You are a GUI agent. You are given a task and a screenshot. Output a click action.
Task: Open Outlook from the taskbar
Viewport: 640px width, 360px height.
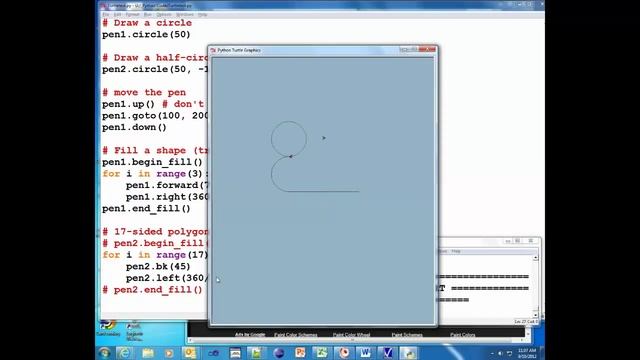click(190, 353)
